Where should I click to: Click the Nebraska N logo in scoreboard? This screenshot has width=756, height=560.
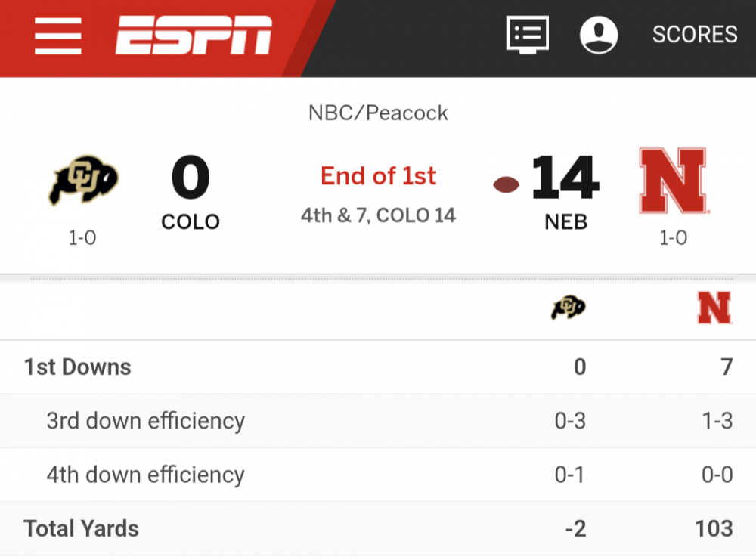point(673,181)
